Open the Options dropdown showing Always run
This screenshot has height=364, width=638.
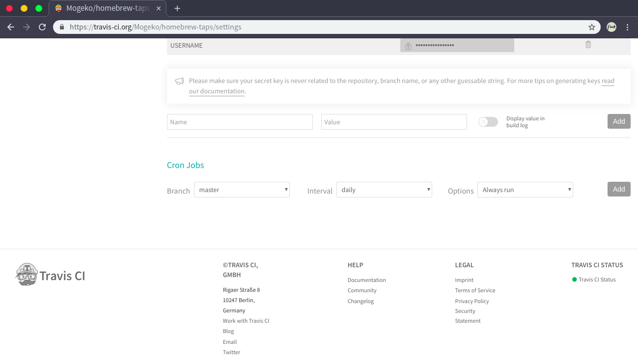525,190
